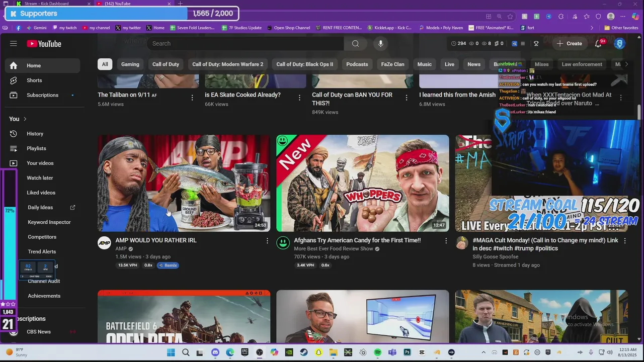Show hidden bookmarks with the overflow chevron
The image size is (644, 362).
(x=592, y=28)
